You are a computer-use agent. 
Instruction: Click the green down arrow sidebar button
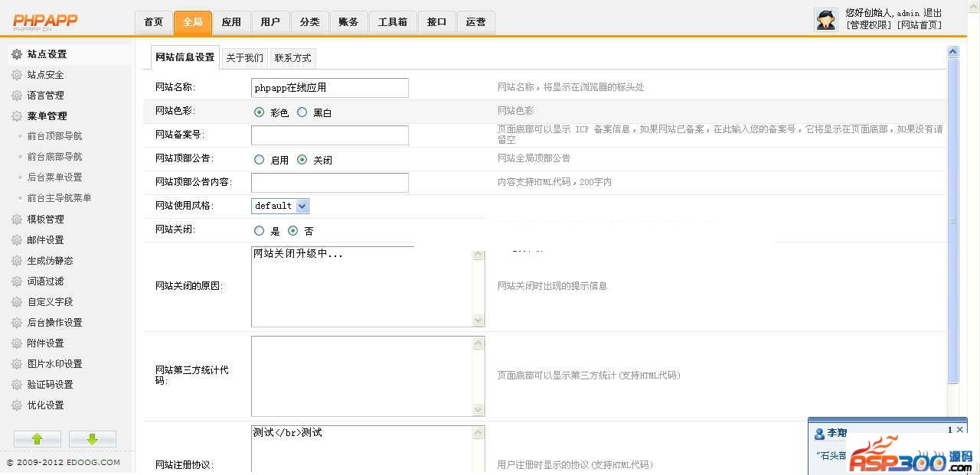coord(92,439)
